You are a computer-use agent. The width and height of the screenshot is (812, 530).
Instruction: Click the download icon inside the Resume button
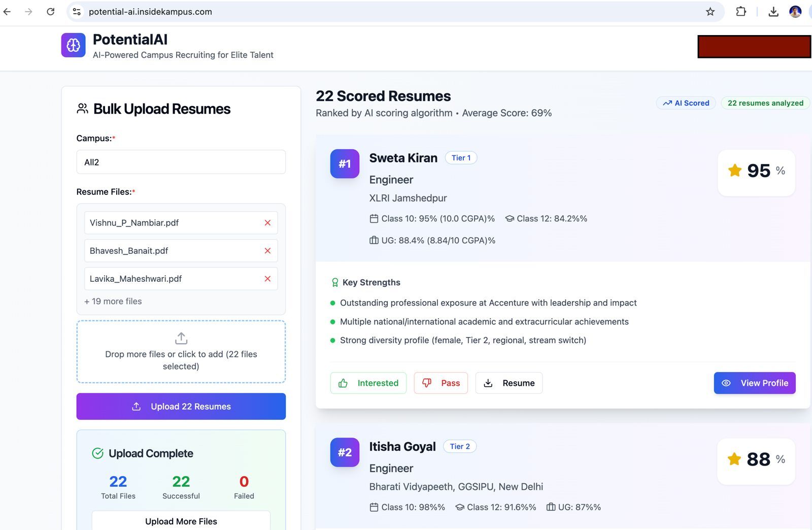coord(489,383)
